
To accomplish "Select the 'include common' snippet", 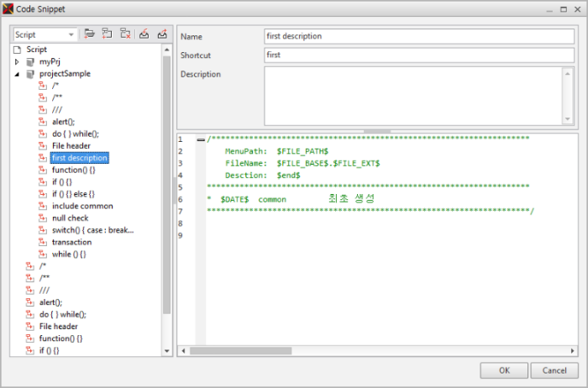I will click(x=82, y=206).
